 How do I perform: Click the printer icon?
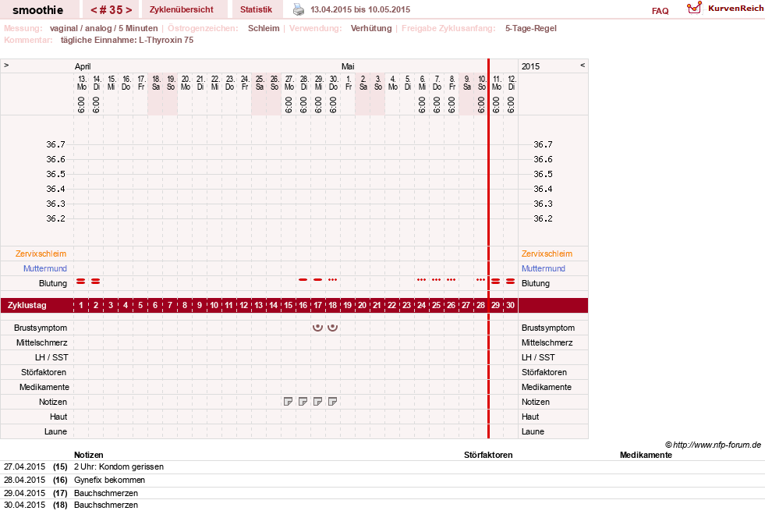tap(299, 9)
